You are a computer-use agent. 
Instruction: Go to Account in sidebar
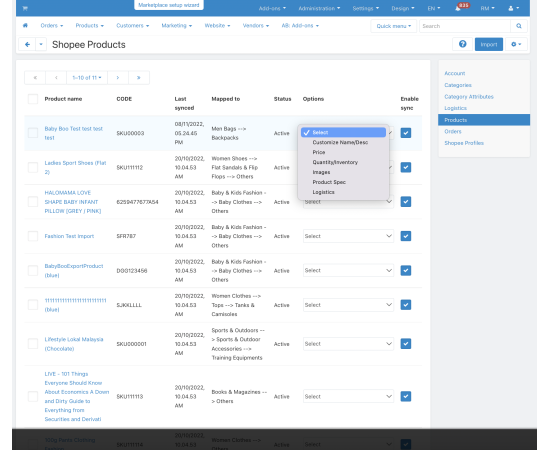[455, 73]
